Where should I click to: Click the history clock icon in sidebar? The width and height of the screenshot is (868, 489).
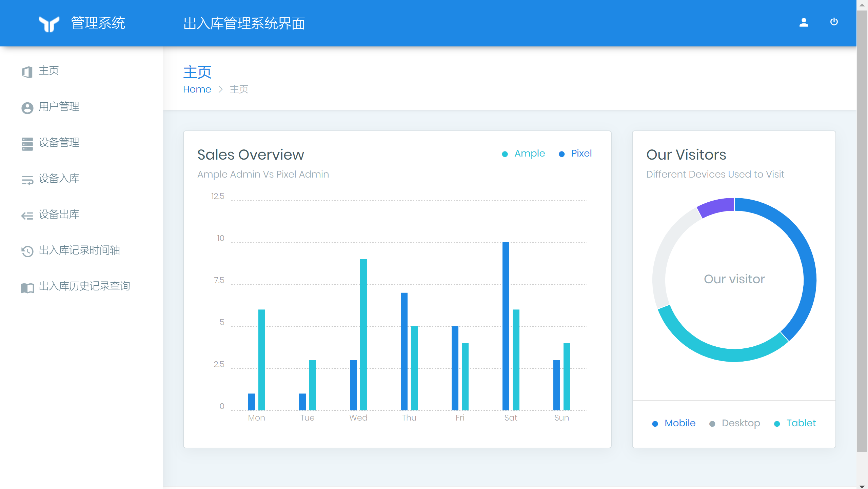pyautogui.click(x=27, y=251)
